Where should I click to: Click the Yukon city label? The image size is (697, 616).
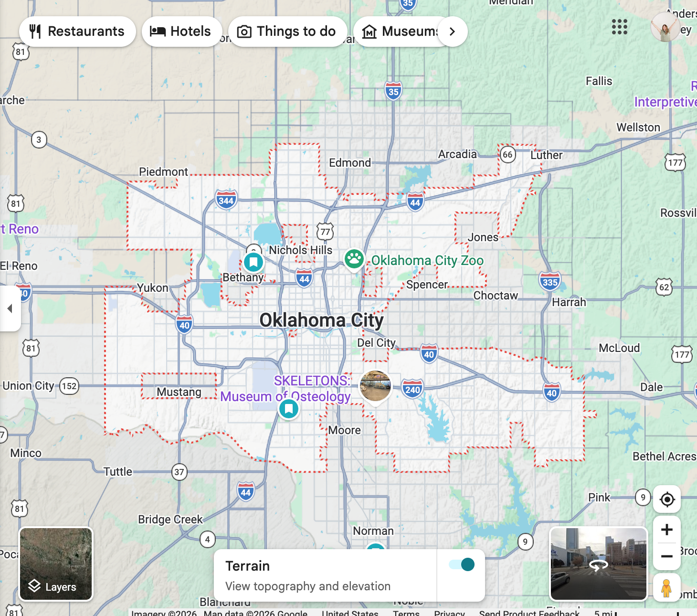[x=153, y=288]
